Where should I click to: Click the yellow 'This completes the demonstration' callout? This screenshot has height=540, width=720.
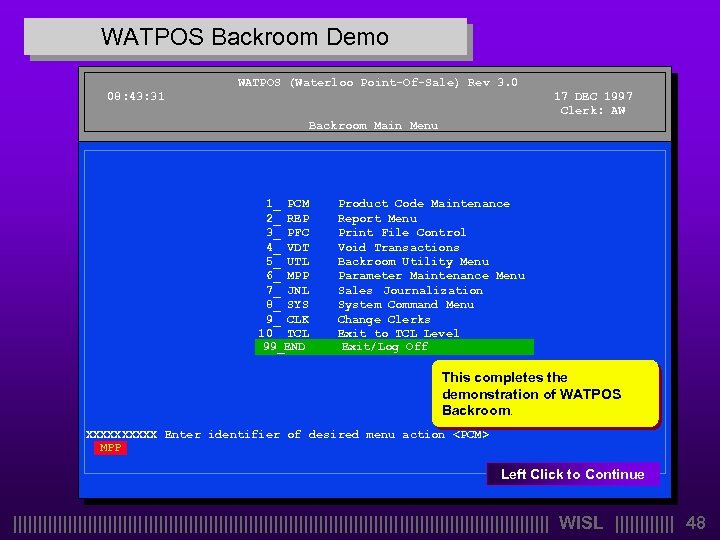[546, 394]
